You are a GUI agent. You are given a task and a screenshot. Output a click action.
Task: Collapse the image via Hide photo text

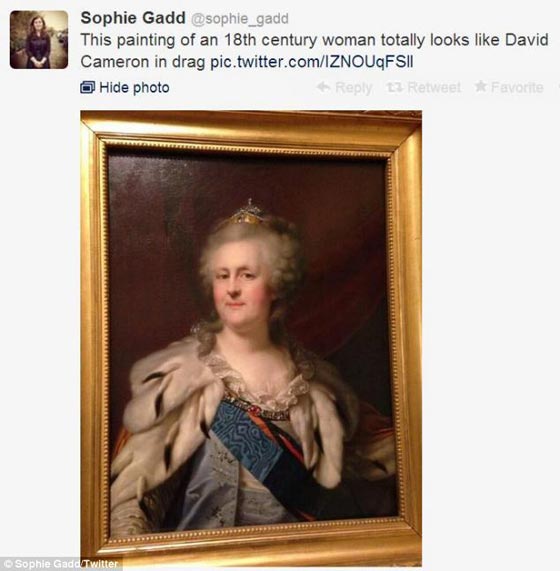(134, 88)
